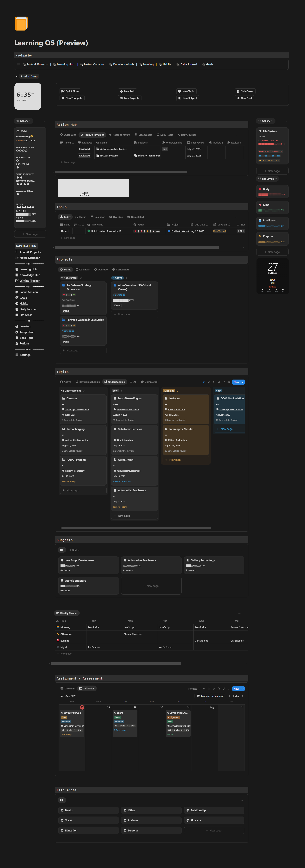Screen dimensions: 305x868
Task: Open the three-dot menu in Subjects section
Action: 242,550
